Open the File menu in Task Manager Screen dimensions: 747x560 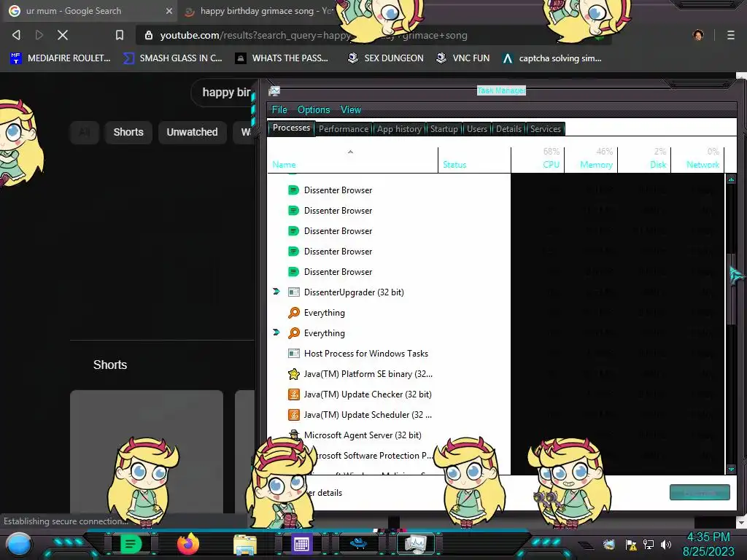[x=279, y=109]
